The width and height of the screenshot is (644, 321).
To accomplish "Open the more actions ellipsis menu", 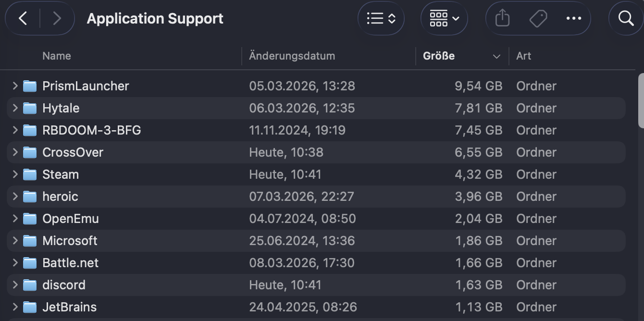I will (x=574, y=19).
